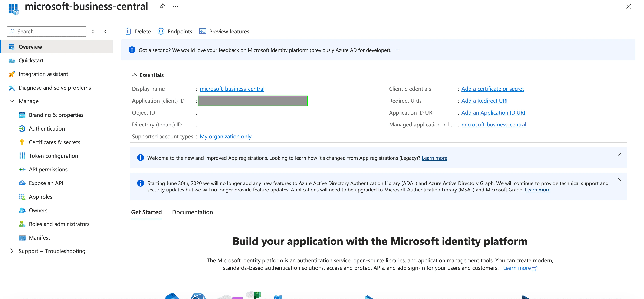Open the feedback banner arrow
Viewport: 644px width, 299px height.
click(397, 50)
